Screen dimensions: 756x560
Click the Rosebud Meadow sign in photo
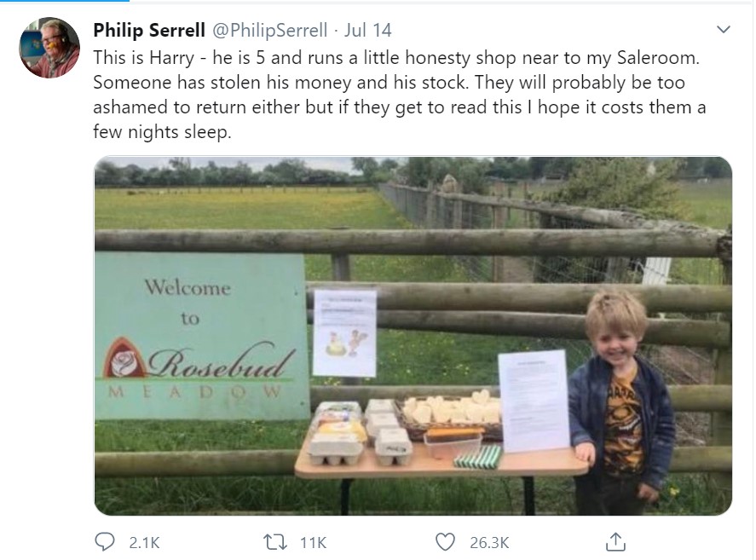[x=201, y=336]
